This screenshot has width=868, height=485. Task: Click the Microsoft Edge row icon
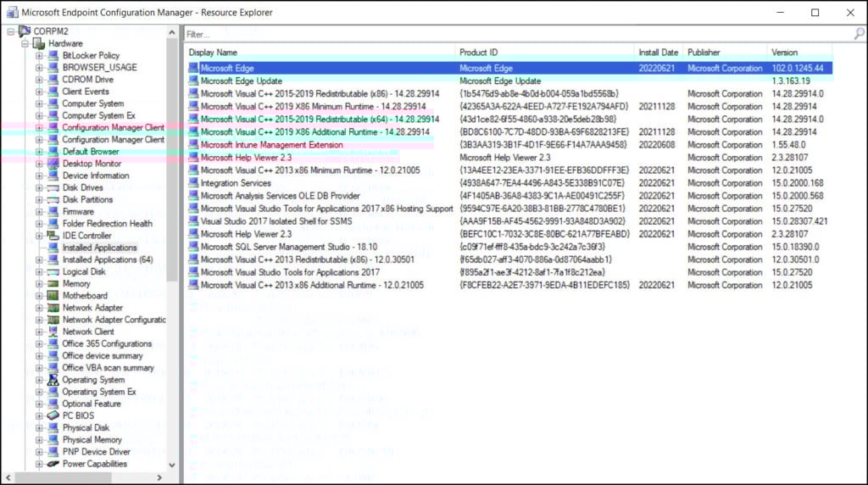[x=193, y=68]
